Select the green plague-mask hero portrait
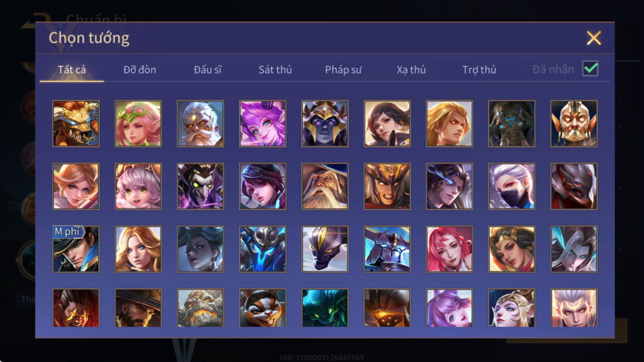 (x=201, y=186)
